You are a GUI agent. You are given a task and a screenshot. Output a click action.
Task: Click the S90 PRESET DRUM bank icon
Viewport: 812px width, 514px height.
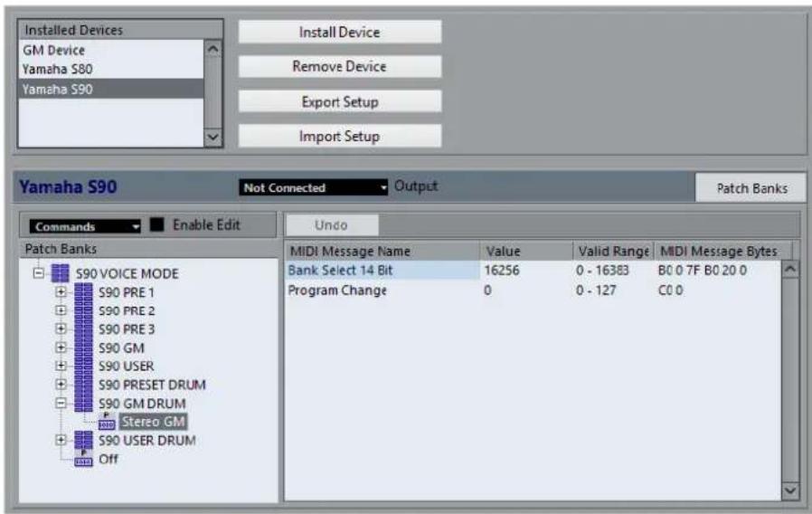click(83, 385)
